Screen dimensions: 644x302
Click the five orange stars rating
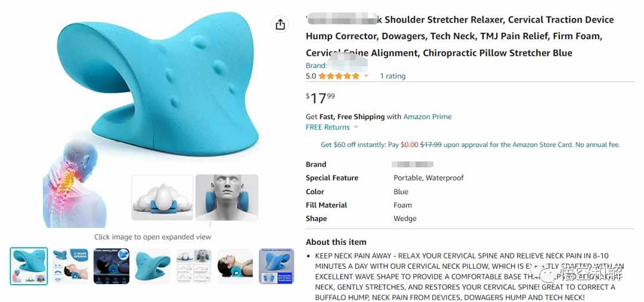click(x=339, y=76)
